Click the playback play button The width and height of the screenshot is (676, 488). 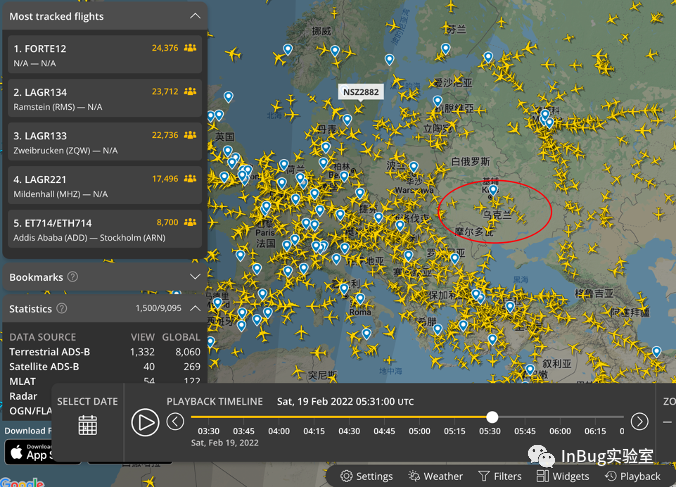145,422
